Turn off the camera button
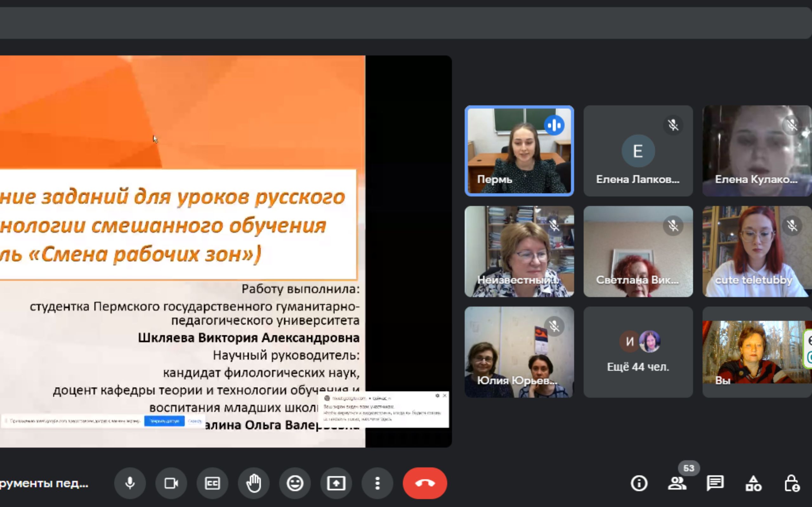Screen dimensions: 812x507 (x=171, y=483)
